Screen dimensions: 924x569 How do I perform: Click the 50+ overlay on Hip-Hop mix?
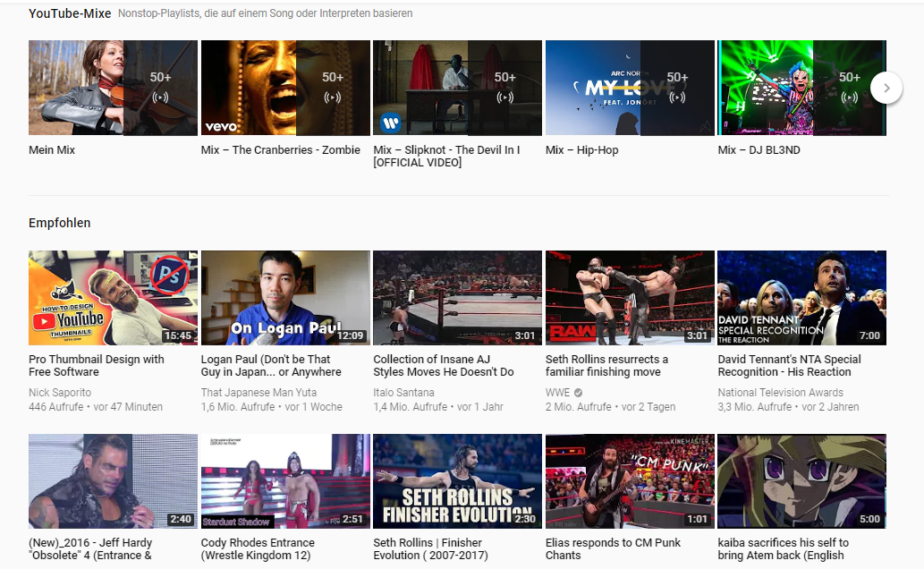[x=677, y=88]
